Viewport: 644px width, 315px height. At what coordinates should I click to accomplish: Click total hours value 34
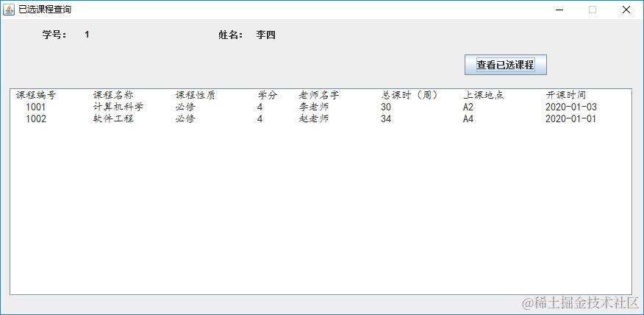pyautogui.click(x=386, y=119)
